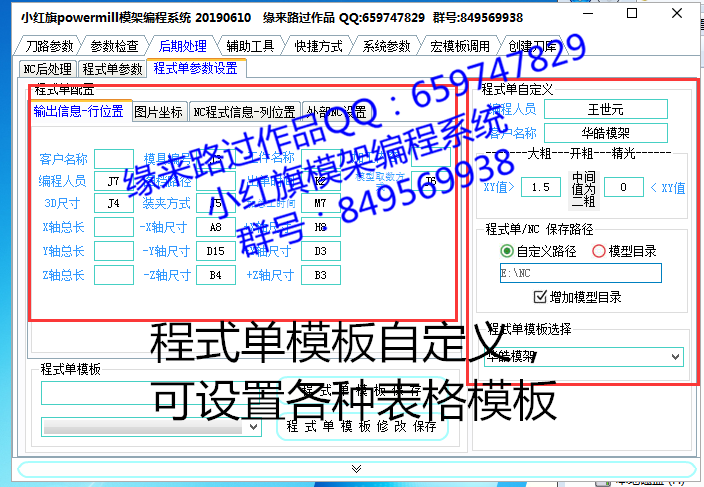
Task: Edit the 模型取数方式 field J6
Action: tap(431, 181)
